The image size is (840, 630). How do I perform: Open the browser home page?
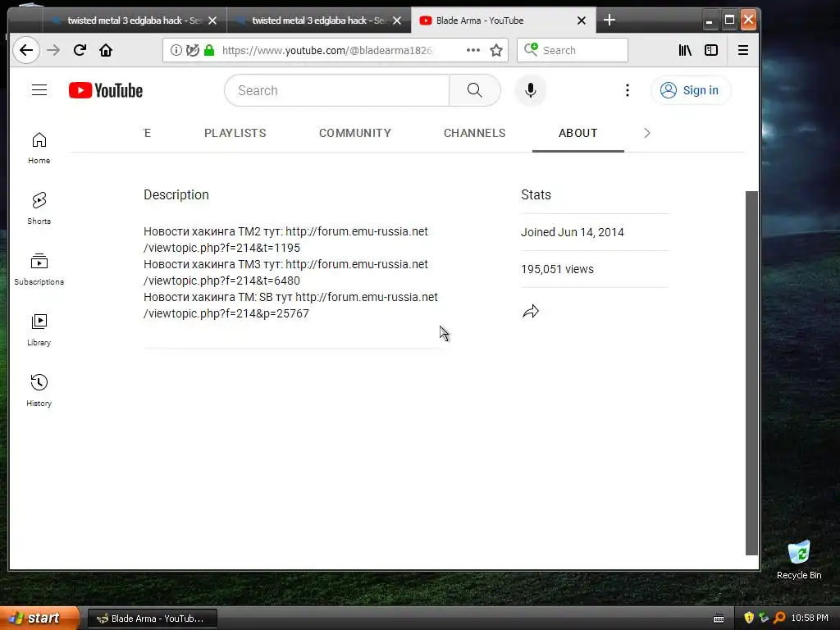coord(106,50)
